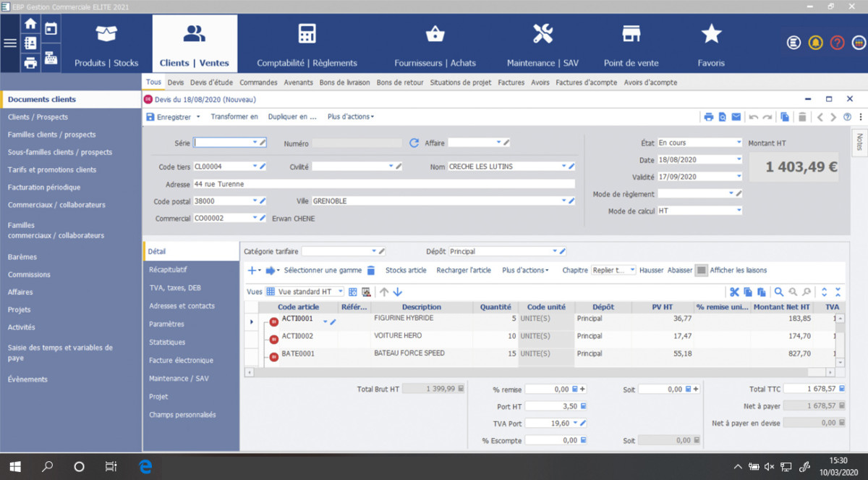Click Stocks article in the toolbar
868x480 pixels.
tap(406, 270)
